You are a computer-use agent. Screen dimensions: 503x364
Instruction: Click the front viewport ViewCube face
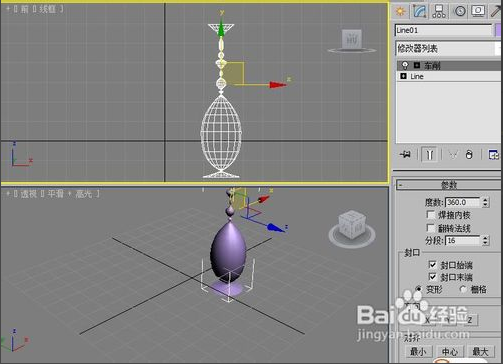352,39
